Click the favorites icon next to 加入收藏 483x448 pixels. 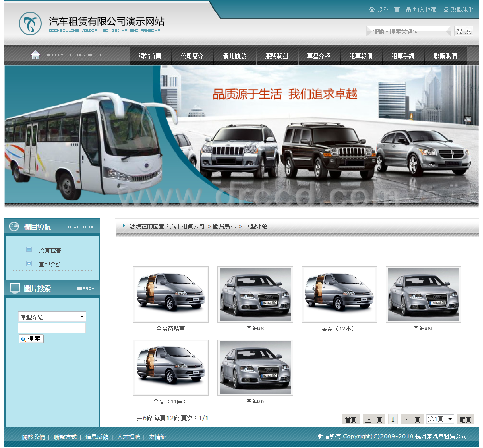pos(409,9)
